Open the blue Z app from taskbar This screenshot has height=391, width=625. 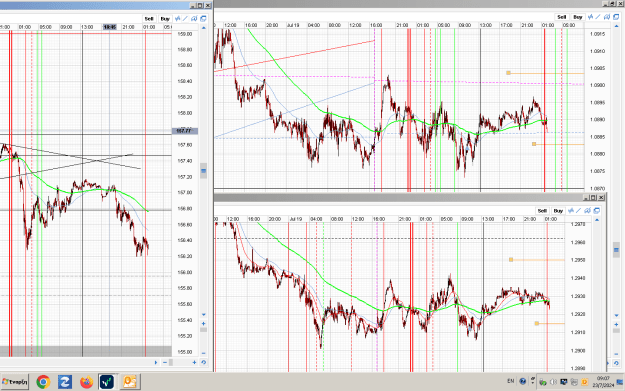(65, 382)
